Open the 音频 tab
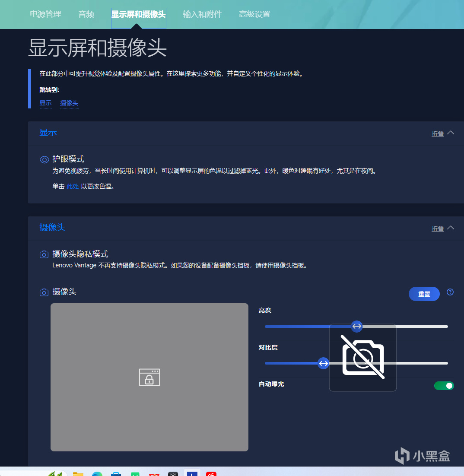464x476 pixels. [x=86, y=14]
